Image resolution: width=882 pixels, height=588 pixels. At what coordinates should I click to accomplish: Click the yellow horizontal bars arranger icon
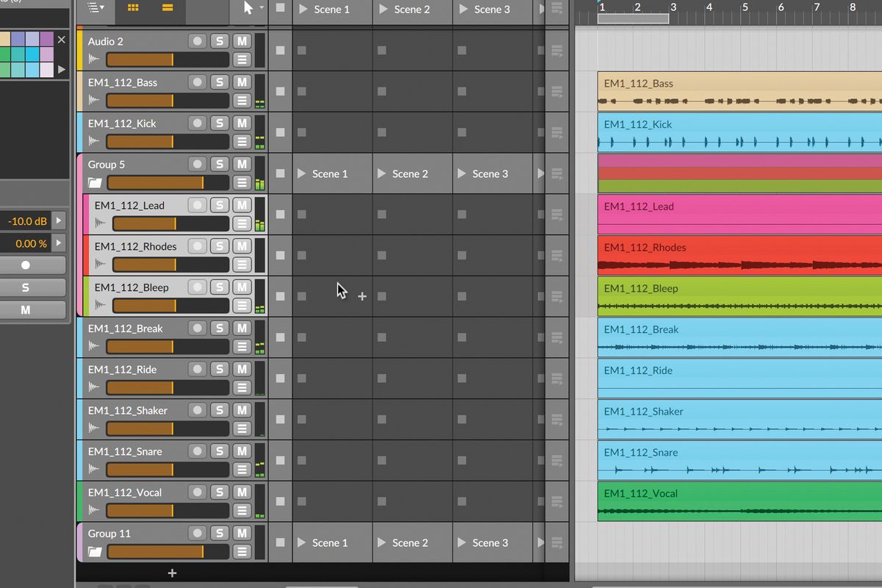[168, 9]
